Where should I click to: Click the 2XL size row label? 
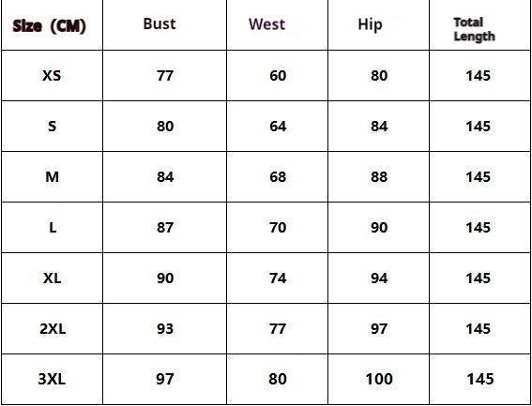pos(53,329)
